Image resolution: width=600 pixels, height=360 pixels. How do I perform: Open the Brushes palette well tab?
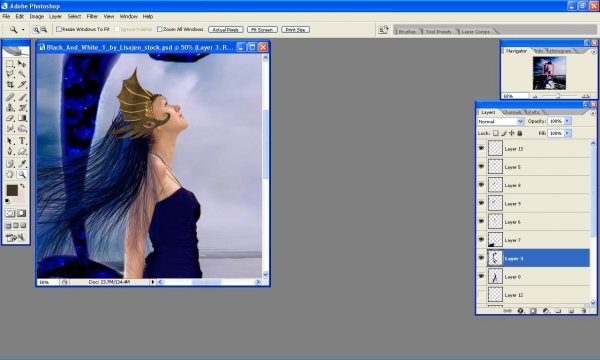click(407, 31)
